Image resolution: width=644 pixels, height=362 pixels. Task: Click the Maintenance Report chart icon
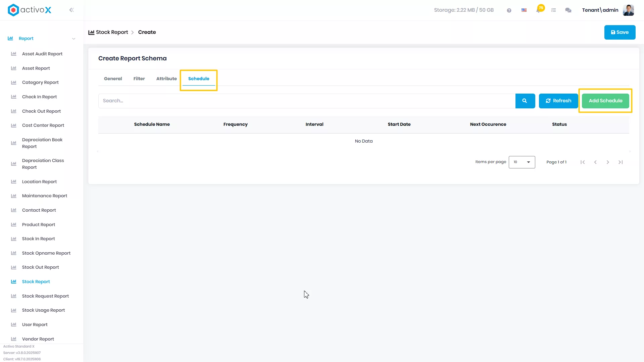[x=14, y=196]
